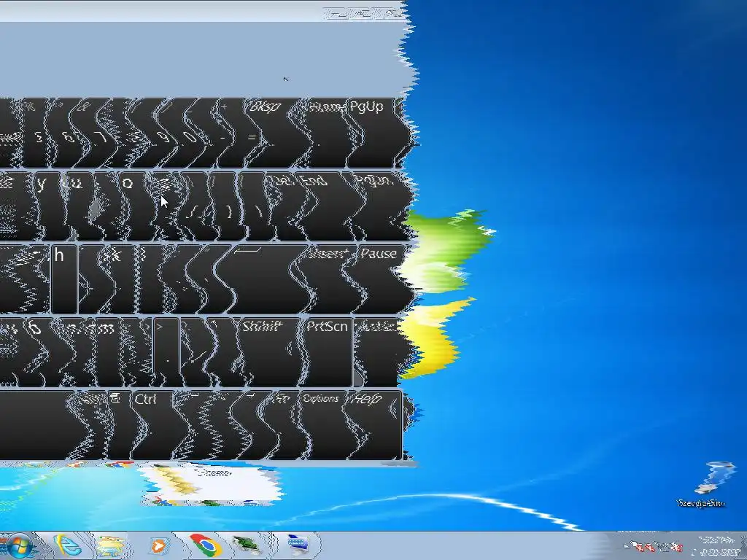The height and width of the screenshot is (560, 747).
Task: Tap the Fn key
Action: [284, 425]
